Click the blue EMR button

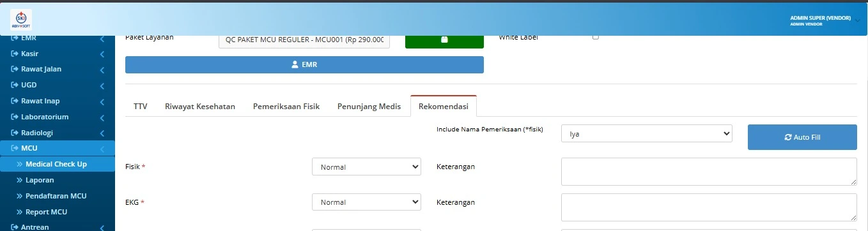pyautogui.click(x=304, y=64)
